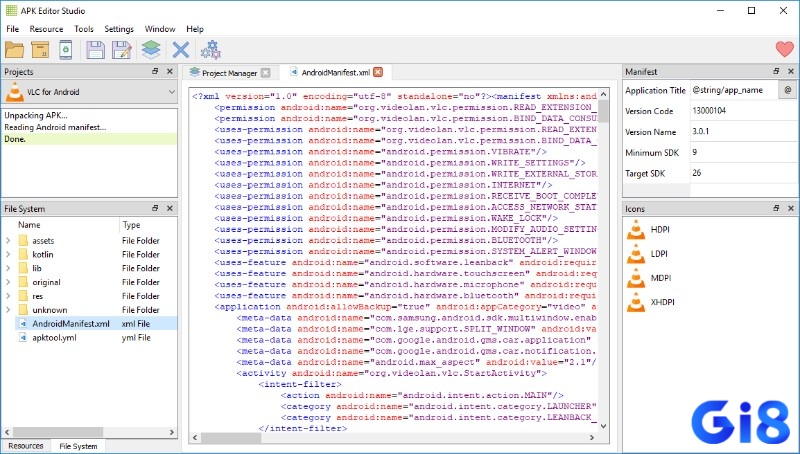Screen dimensions: 800x454
Task: Select the res folder row
Action: tap(90, 296)
